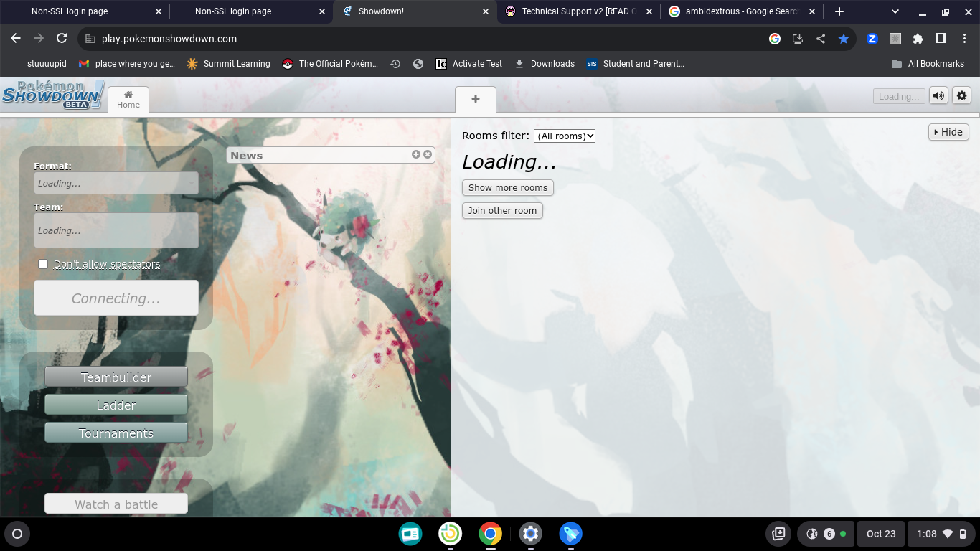Open the teal card app on shelf

coord(410,534)
